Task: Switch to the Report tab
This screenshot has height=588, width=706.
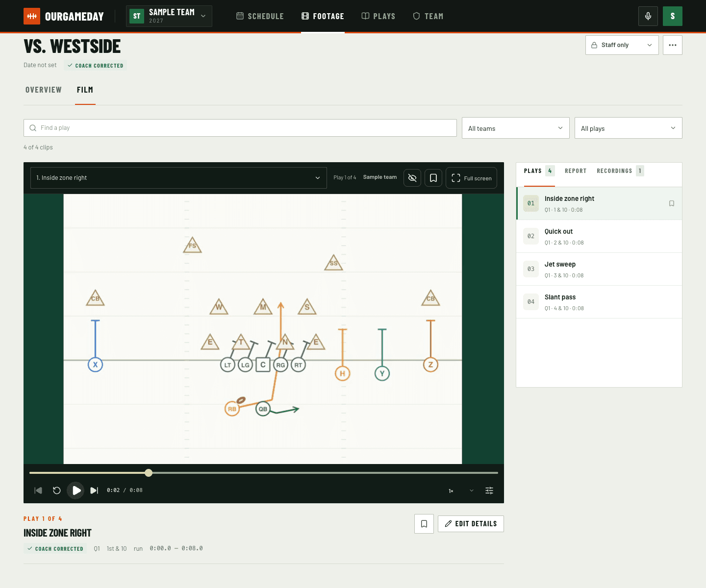Action: [x=576, y=171]
